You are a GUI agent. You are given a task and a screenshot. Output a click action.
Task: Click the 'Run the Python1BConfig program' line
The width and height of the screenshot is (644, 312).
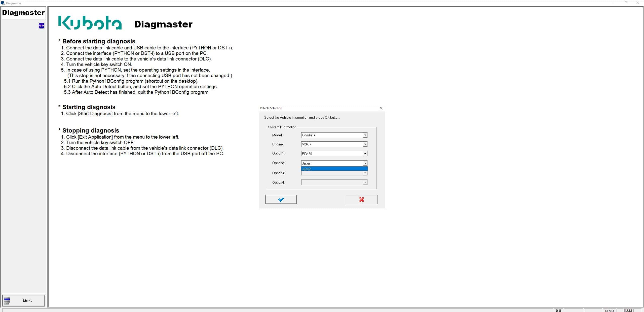[x=131, y=81]
